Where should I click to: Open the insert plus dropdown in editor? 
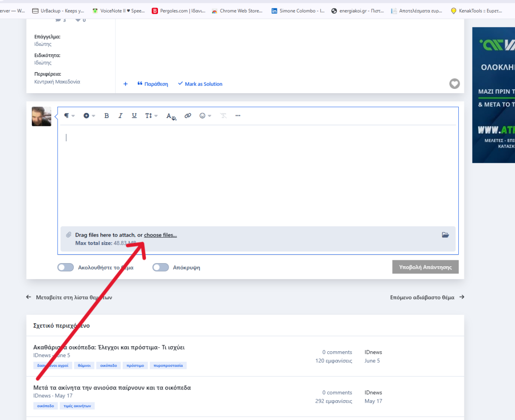pos(89,116)
